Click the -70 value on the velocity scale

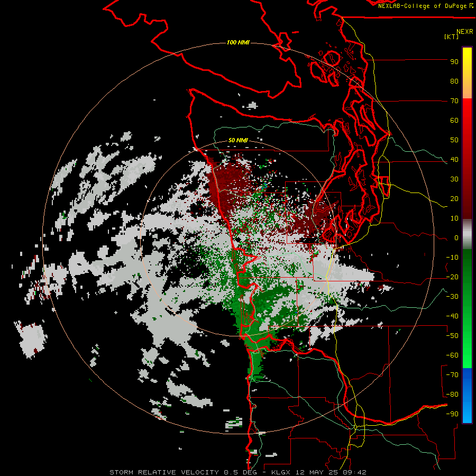[452, 375]
